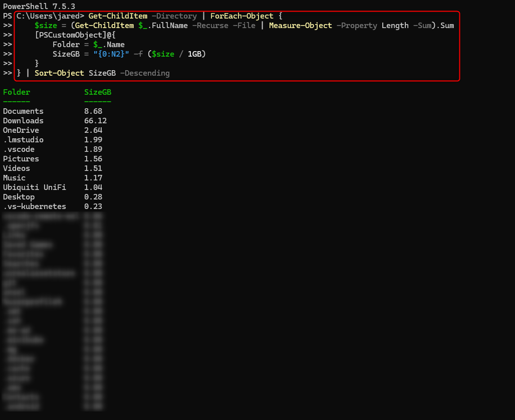The height and width of the screenshot is (420, 515).
Task: Click the Folder column header
Action: coord(17,92)
